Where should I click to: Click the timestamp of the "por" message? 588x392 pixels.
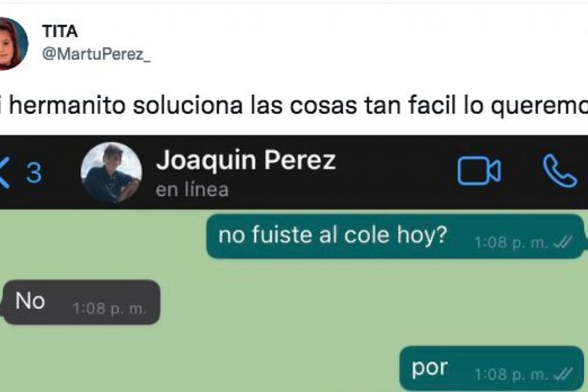click(512, 375)
